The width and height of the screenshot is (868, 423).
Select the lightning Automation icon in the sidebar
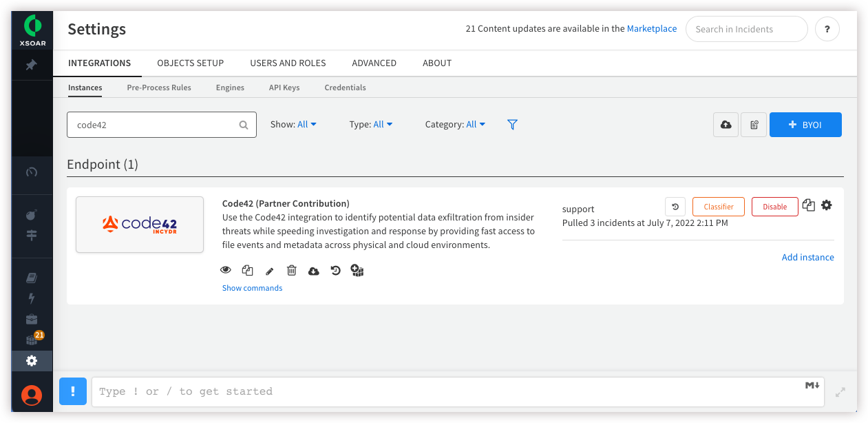pos(32,298)
